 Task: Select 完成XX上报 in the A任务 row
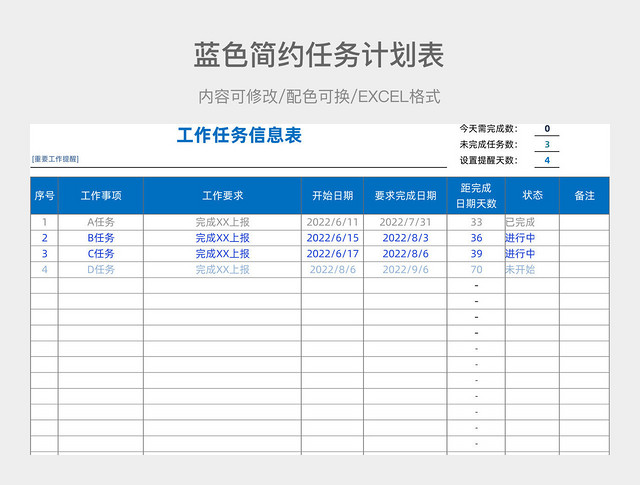[222, 222]
